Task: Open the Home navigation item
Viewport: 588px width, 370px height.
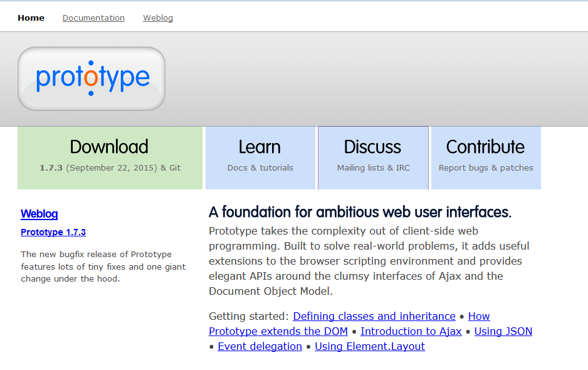Action: [31, 18]
